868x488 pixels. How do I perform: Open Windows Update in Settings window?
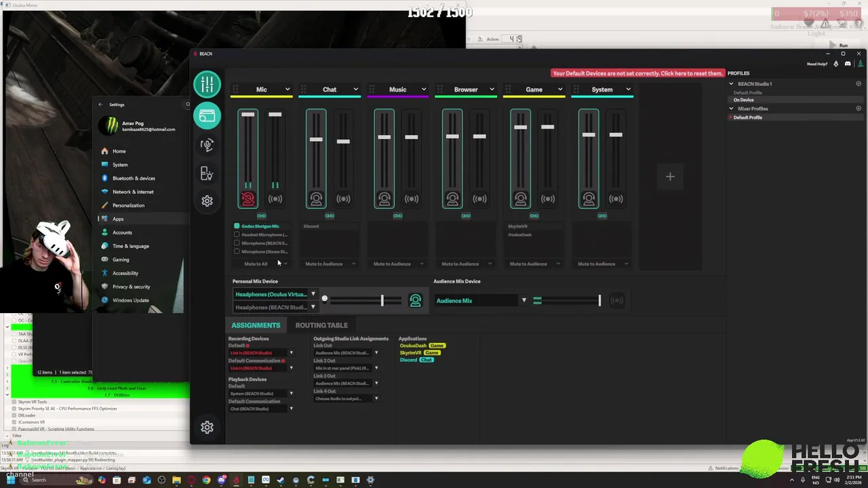pyautogui.click(x=140, y=300)
